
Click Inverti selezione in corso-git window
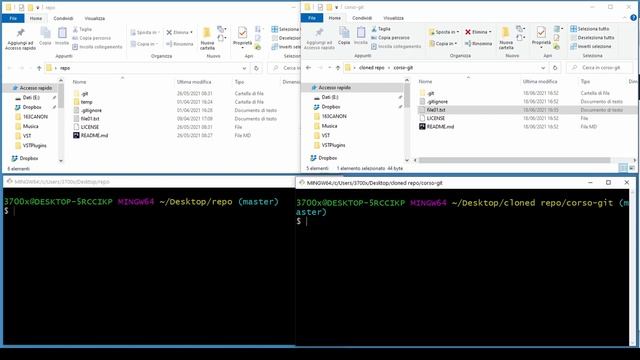pyautogui.click(x=591, y=46)
